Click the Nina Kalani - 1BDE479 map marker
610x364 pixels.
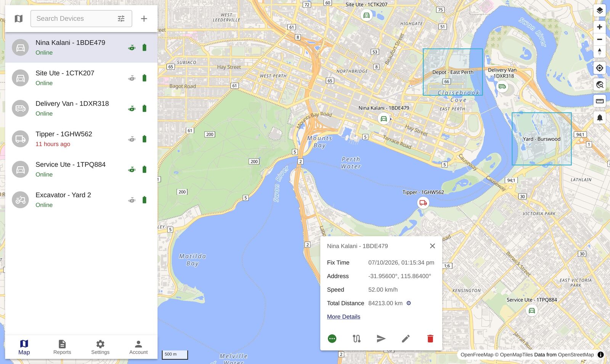pos(384,119)
